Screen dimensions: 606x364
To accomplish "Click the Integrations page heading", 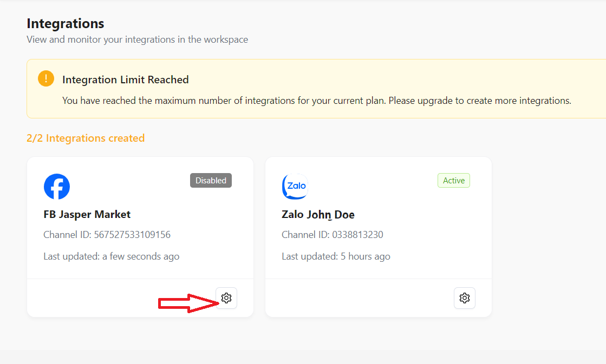I will click(66, 24).
